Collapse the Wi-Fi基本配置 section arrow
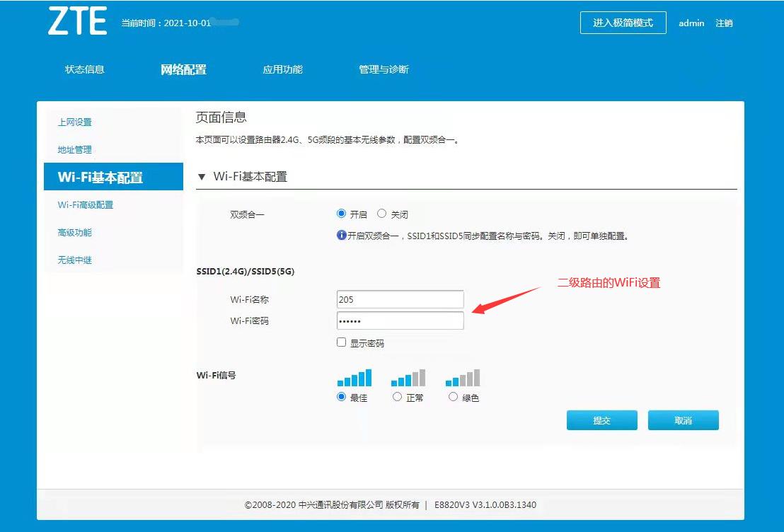 click(202, 177)
